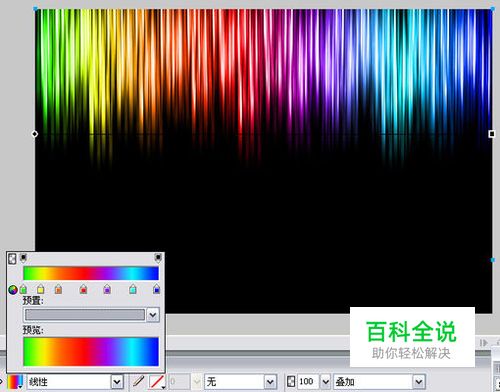Click the 无 stroke type field
This screenshot has width=500, height=392.
[234, 382]
